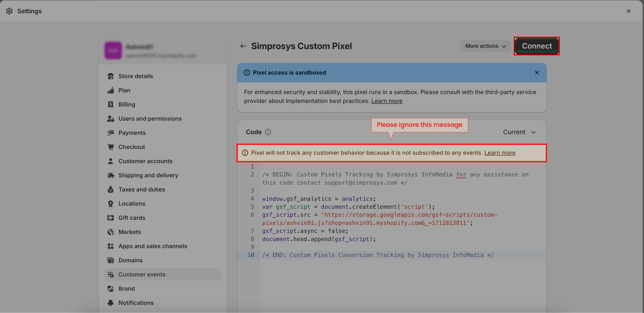Click the Customer accounts person icon
The width and height of the screenshot is (644, 313).
(111, 161)
